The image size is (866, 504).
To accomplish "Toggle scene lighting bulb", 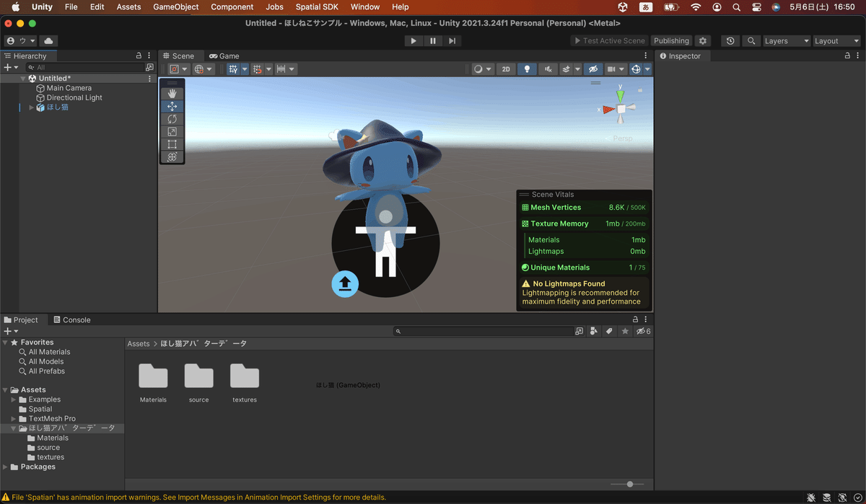I will point(527,69).
